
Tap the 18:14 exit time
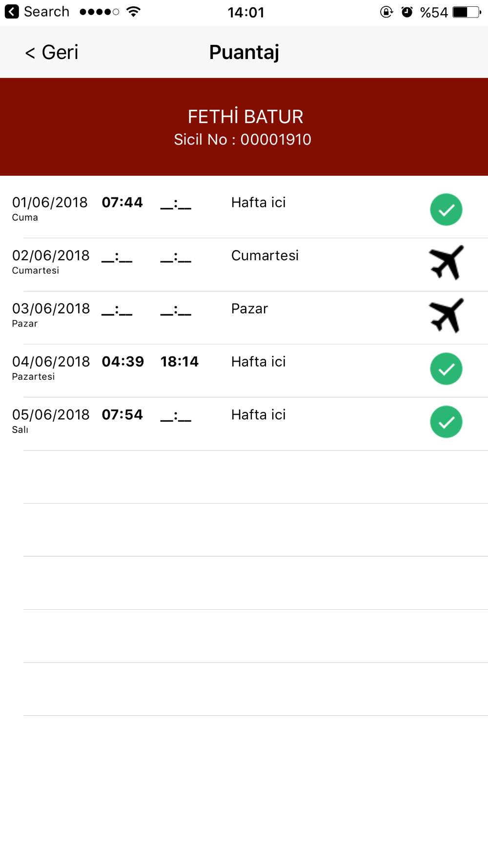tap(179, 362)
